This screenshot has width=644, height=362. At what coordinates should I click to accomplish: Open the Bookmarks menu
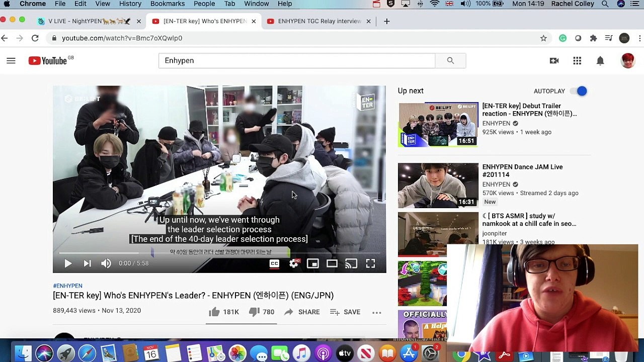168,4
